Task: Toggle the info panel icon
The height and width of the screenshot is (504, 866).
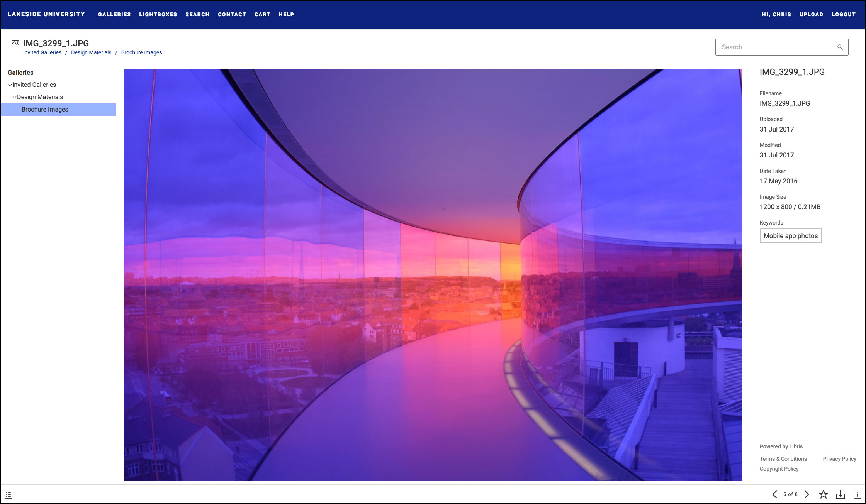Action: [x=857, y=494]
